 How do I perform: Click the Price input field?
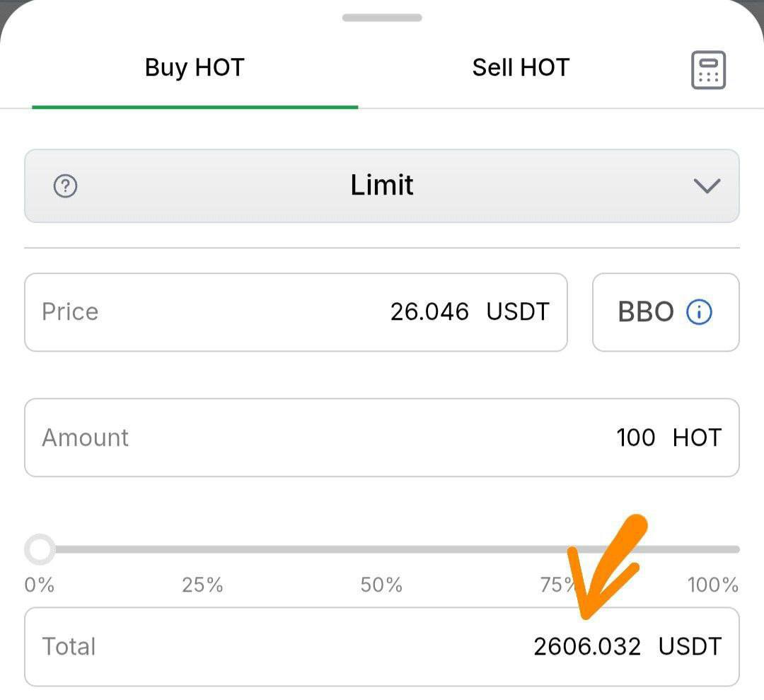(296, 312)
